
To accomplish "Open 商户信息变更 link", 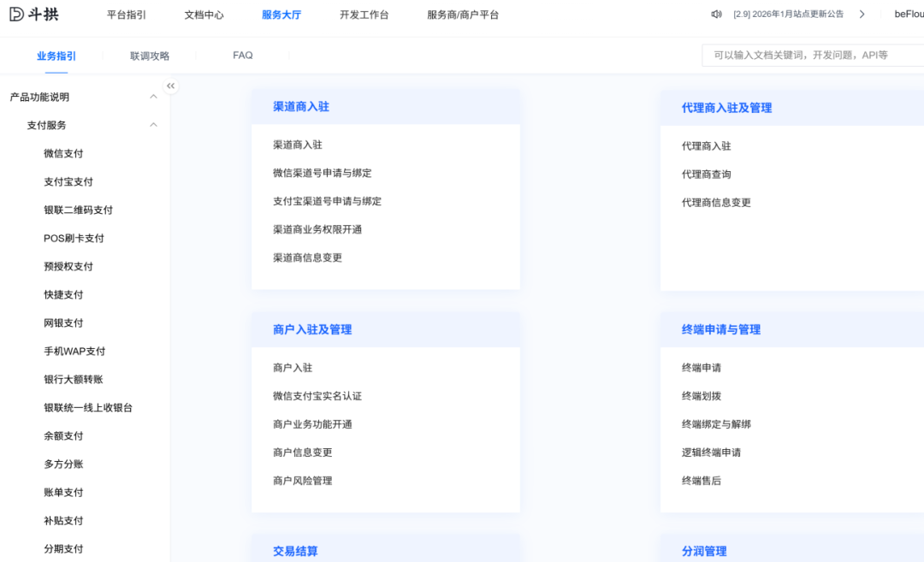I will click(303, 453).
